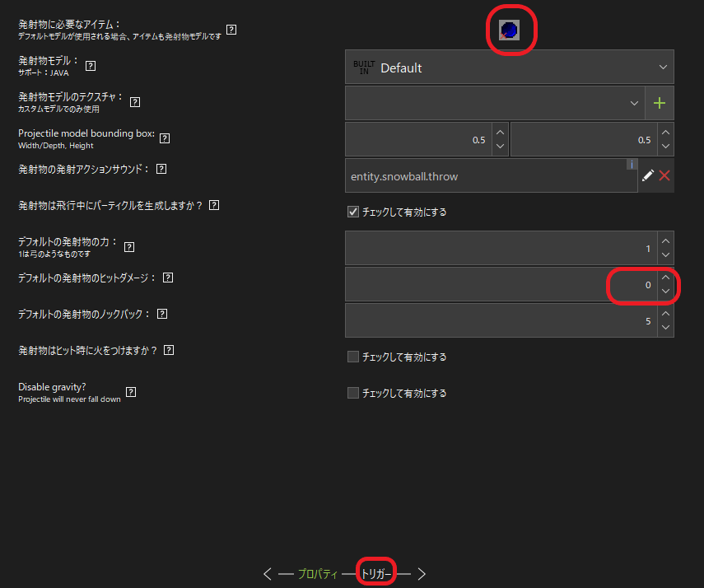704x588 pixels.
Task: Enable the Disable gravity checkbox
Action: pos(353,394)
